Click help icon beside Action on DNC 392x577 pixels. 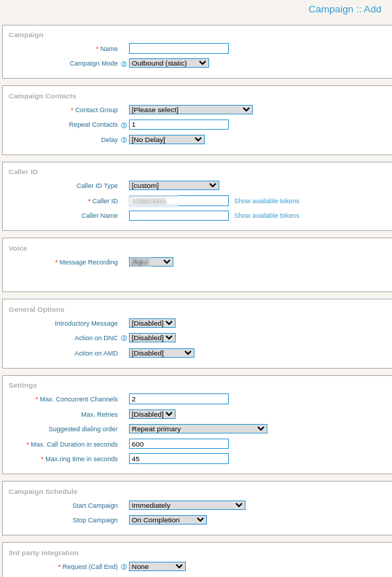[124, 338]
